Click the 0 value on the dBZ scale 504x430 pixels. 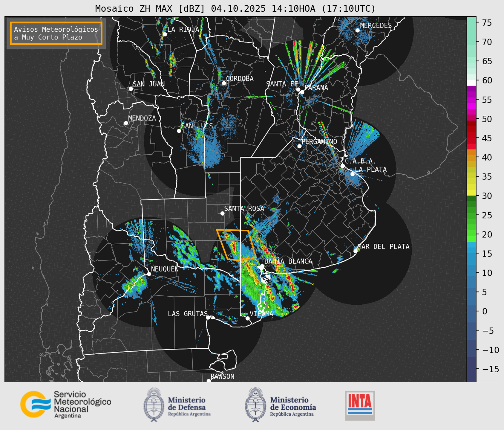[485, 311]
